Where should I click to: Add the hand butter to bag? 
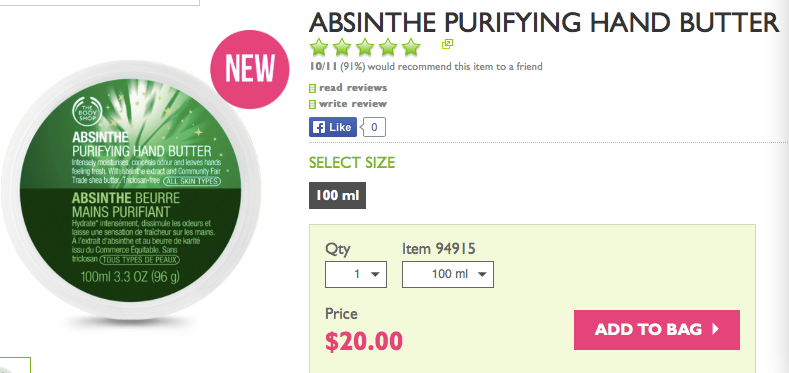(x=657, y=330)
